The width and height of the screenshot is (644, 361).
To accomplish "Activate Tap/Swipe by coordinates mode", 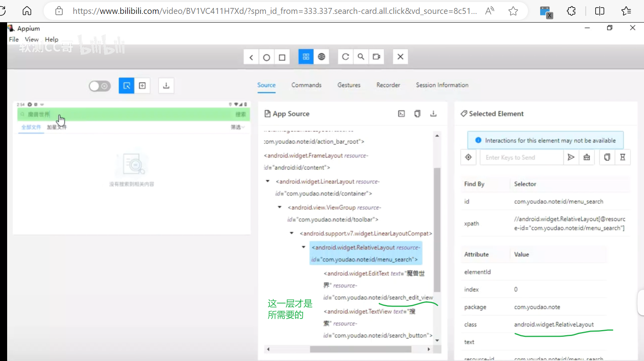I will point(142,86).
